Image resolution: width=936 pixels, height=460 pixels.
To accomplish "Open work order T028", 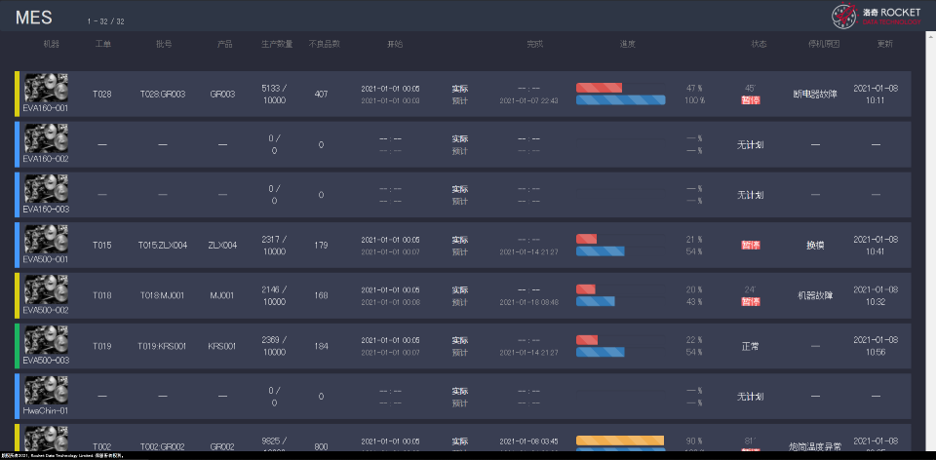I will tap(102, 95).
